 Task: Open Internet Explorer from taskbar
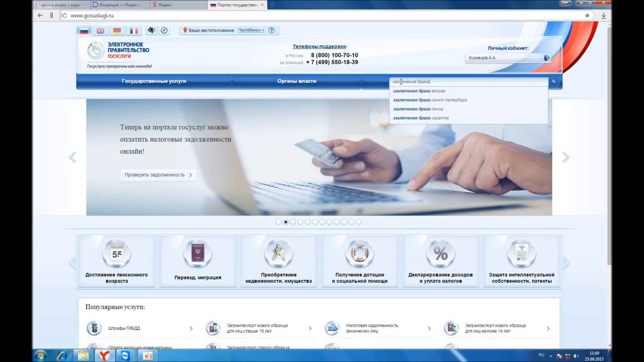click(x=62, y=355)
